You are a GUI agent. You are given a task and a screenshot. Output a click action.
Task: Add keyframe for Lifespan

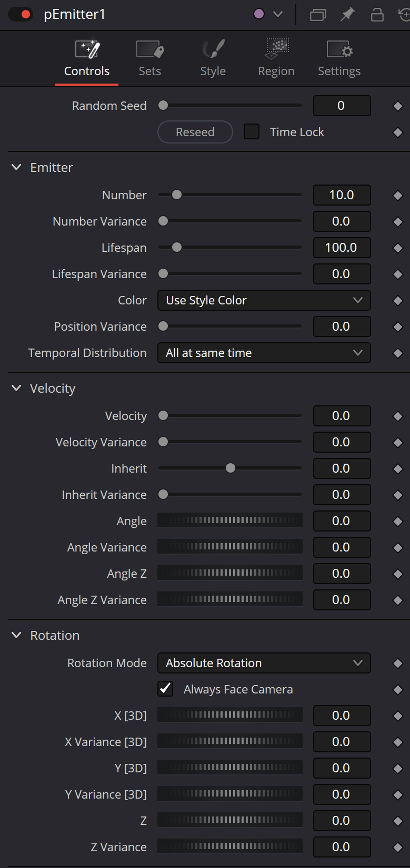pyautogui.click(x=398, y=248)
